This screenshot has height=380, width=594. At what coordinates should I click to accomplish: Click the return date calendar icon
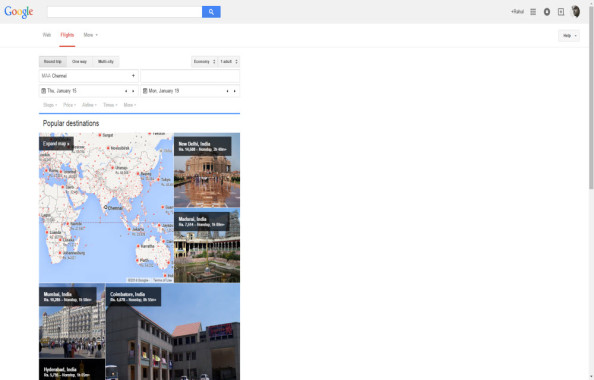(x=145, y=91)
